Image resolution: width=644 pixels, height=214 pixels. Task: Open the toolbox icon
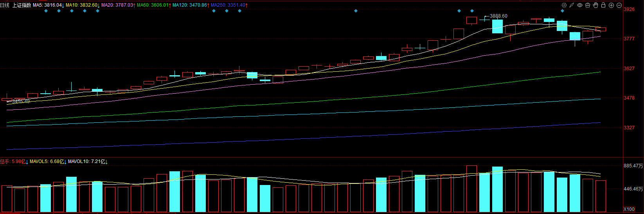pos(588,5)
